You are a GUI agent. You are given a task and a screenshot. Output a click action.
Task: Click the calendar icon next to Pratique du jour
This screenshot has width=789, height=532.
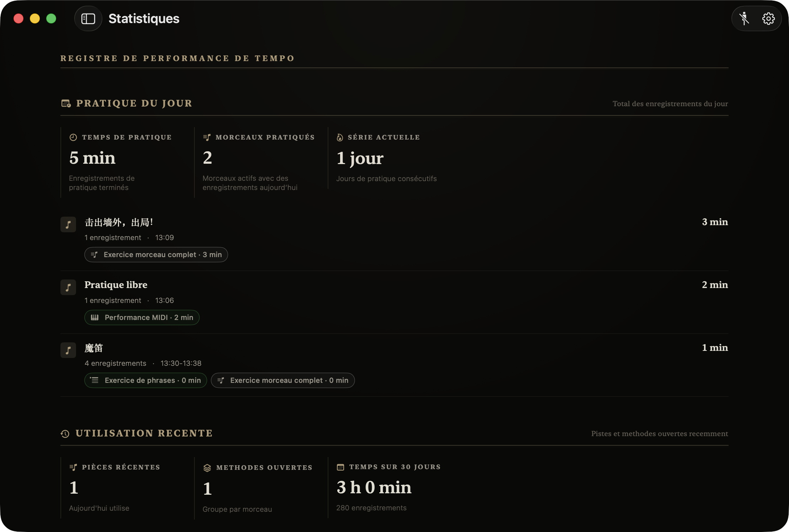point(66,103)
